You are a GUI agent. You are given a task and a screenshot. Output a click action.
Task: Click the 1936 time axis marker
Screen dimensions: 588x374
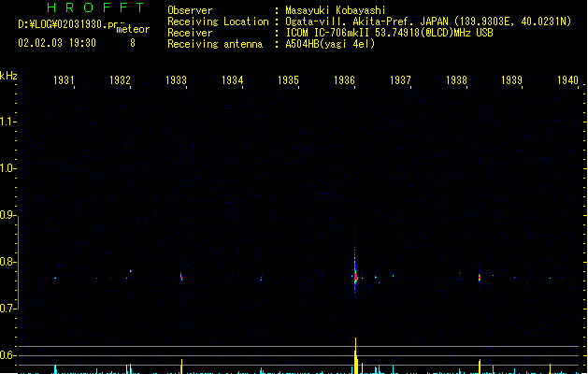pos(344,80)
